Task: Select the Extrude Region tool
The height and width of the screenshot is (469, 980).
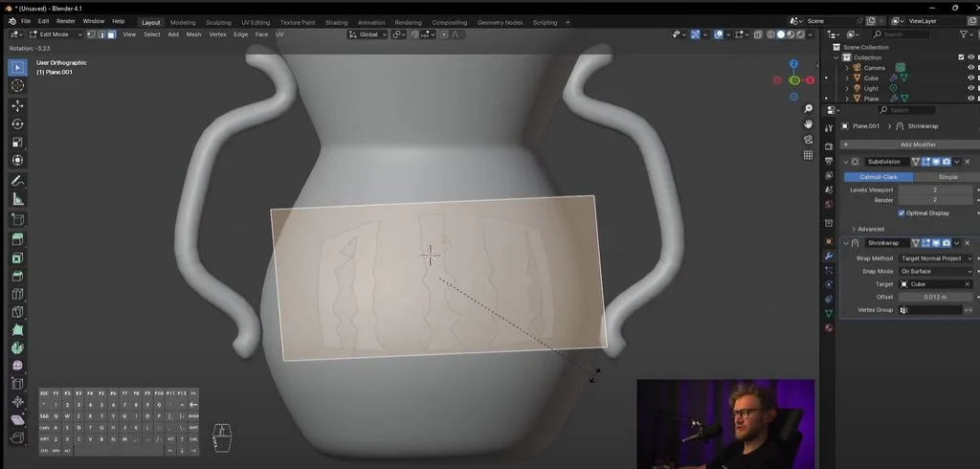Action: (x=17, y=239)
